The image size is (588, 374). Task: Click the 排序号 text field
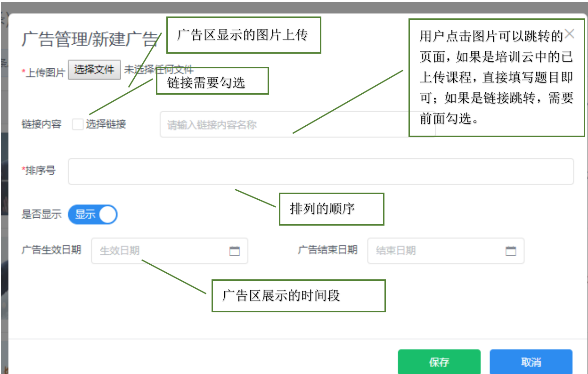tap(320, 171)
